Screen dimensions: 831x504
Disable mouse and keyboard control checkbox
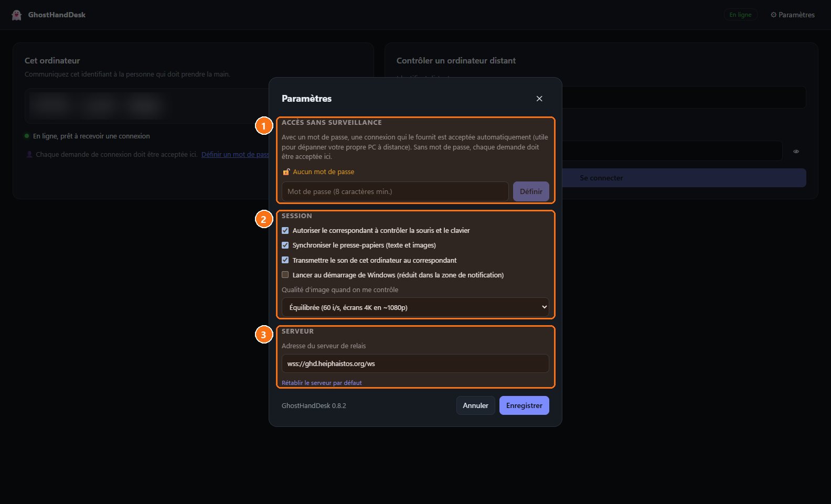(285, 231)
